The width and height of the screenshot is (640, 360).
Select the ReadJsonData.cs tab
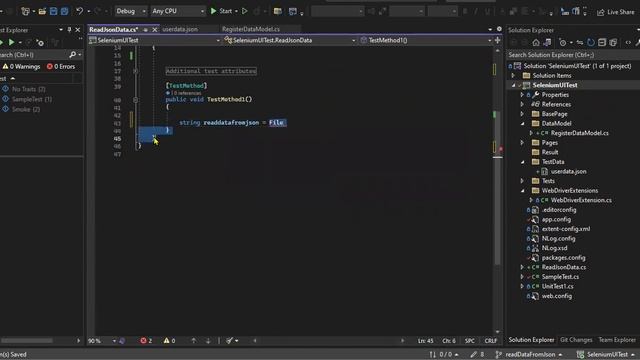click(x=113, y=29)
